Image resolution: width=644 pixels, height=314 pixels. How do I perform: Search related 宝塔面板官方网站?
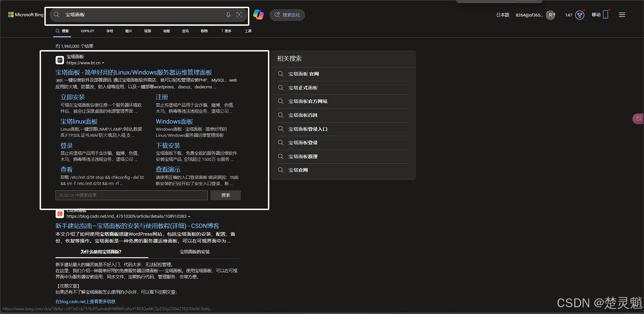coord(344,101)
